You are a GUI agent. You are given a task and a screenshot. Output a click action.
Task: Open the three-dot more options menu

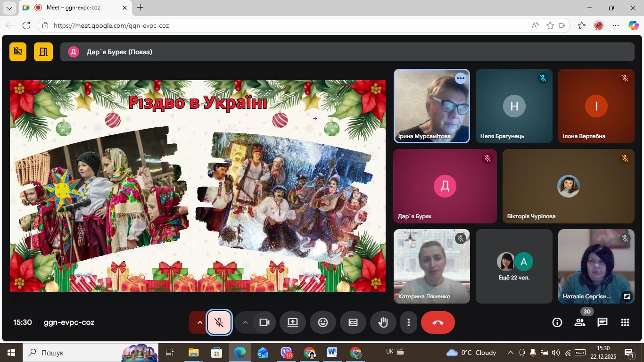[409, 322]
